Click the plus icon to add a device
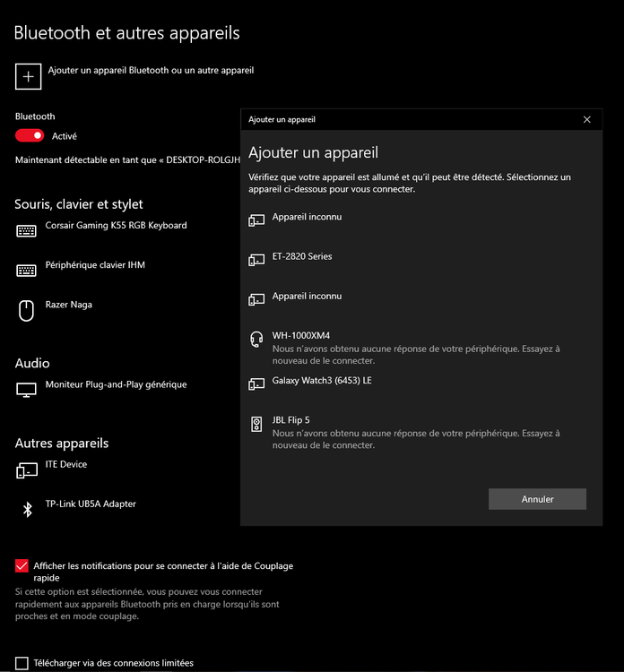The height and width of the screenshot is (672, 624). tap(28, 77)
